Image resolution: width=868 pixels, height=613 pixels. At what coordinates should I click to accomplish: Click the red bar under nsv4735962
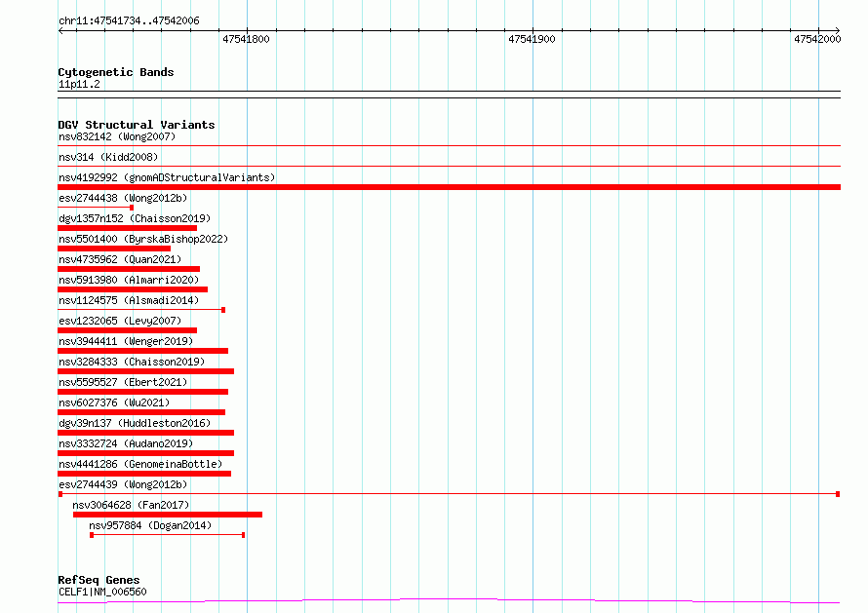129,269
